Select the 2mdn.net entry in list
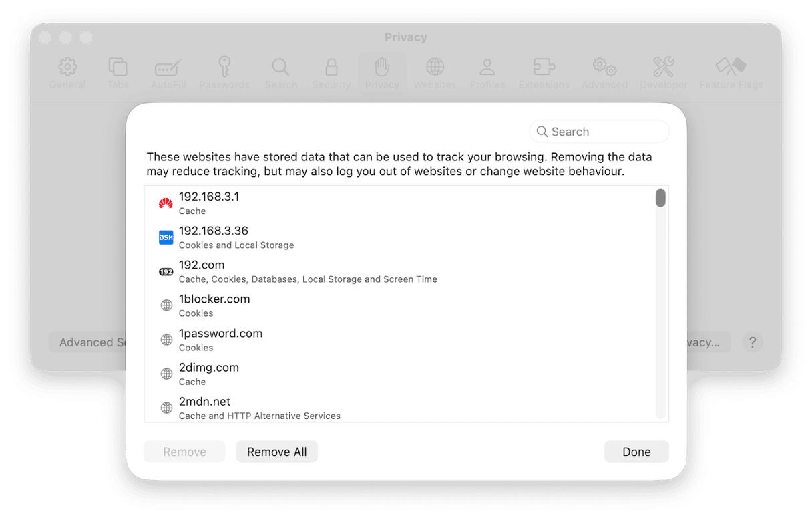Image resolution: width=812 pixels, height=518 pixels. click(401, 408)
